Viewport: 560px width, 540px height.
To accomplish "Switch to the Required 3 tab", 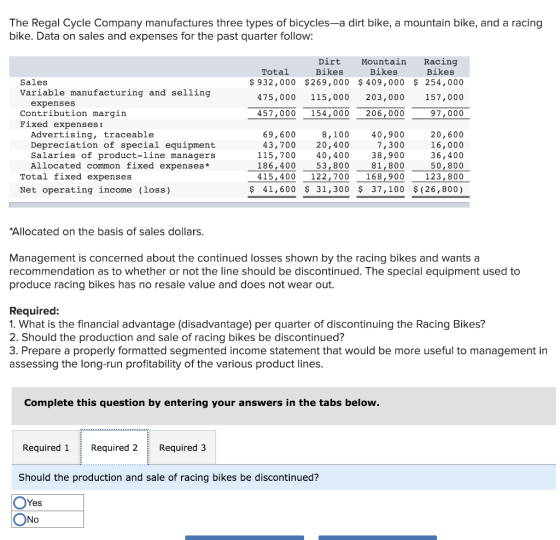I will (182, 448).
